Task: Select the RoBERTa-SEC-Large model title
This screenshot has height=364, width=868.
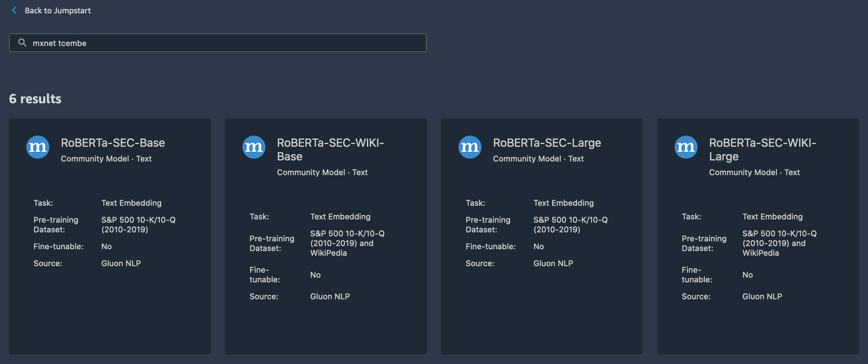Action: (547, 143)
